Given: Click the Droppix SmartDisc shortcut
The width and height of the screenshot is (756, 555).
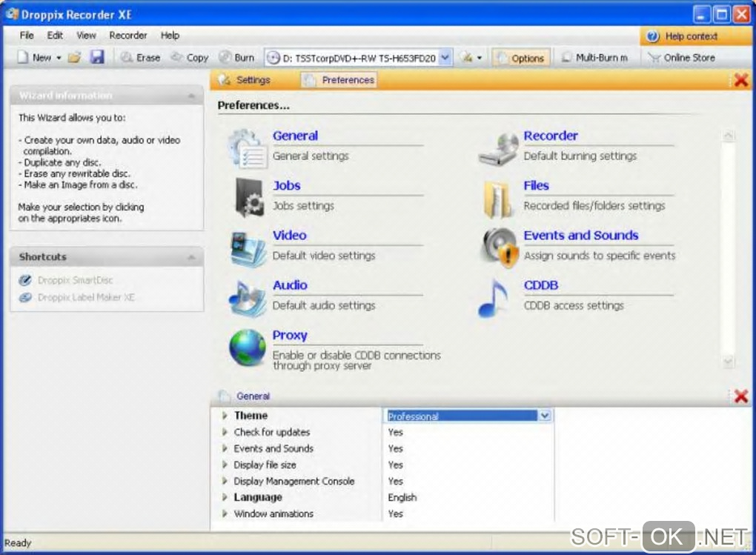Looking at the screenshot, I should tap(75, 279).
